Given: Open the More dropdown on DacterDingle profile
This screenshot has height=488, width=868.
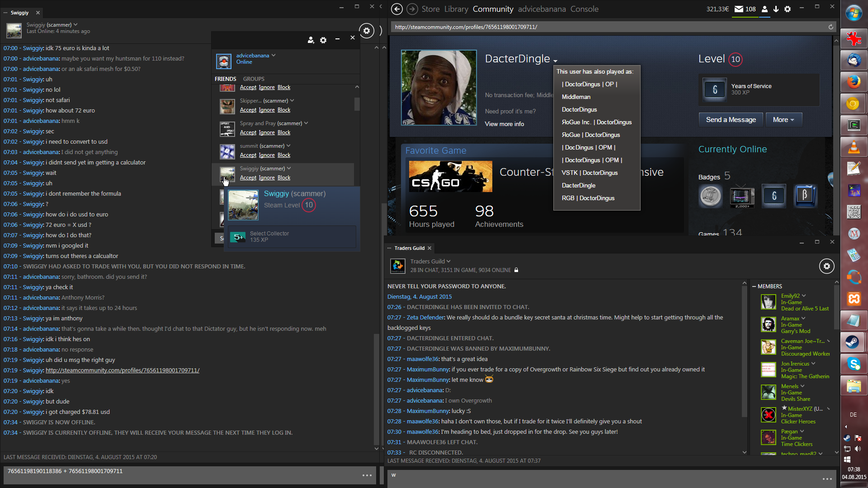Looking at the screenshot, I should pos(783,120).
